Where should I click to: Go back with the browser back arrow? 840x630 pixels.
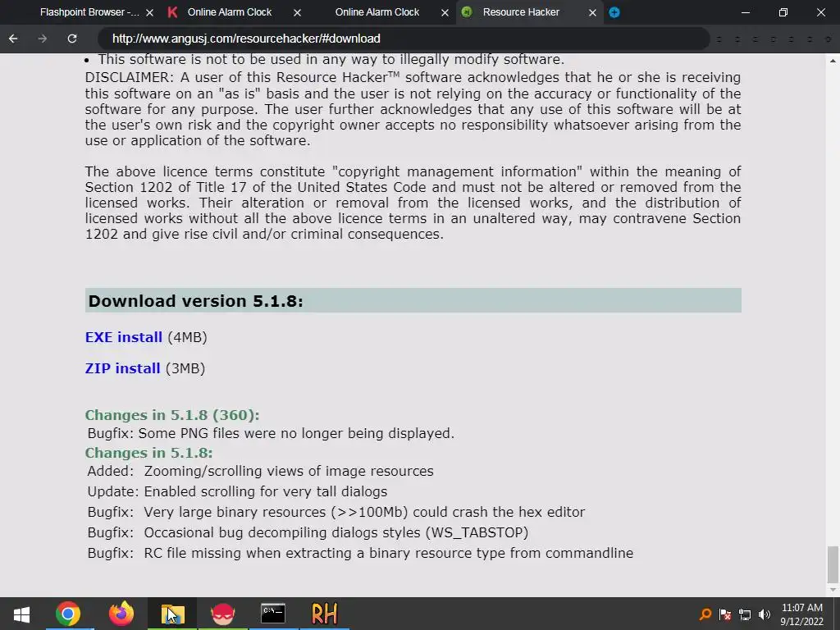pos(13,39)
